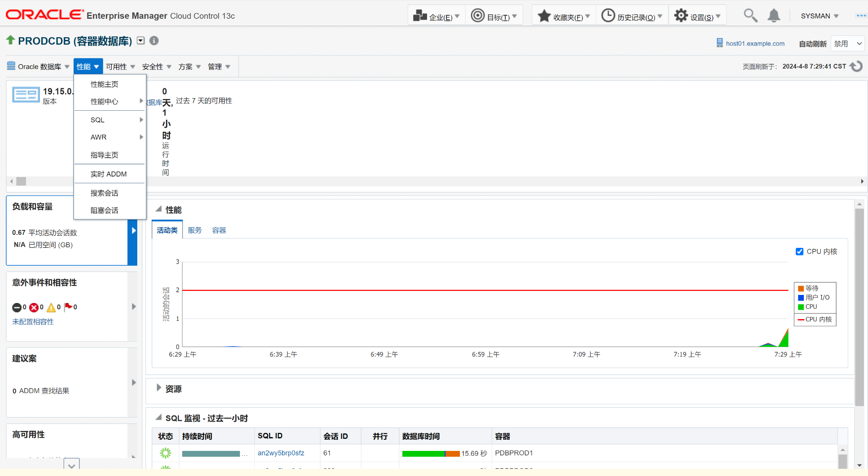
Task: Open the Oracle 数据库 menu
Action: (39, 66)
